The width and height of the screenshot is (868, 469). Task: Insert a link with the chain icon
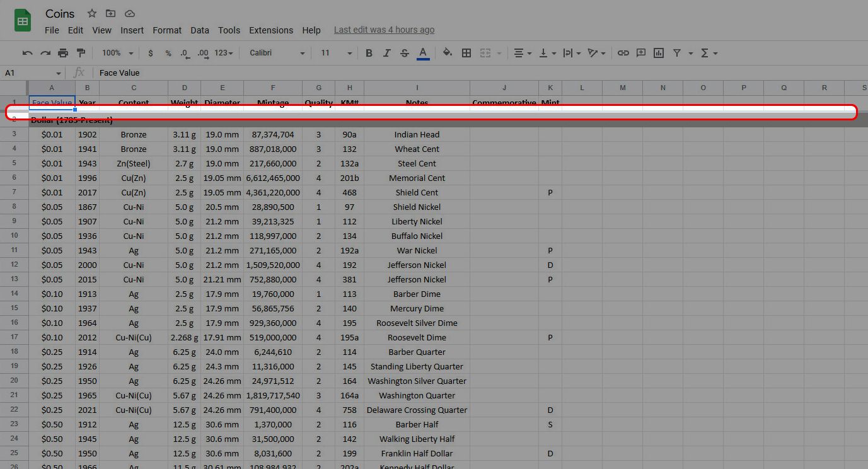[623, 53]
